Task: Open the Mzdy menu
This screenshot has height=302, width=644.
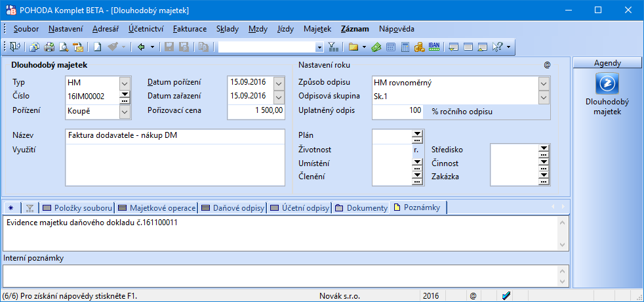Action: click(x=258, y=29)
